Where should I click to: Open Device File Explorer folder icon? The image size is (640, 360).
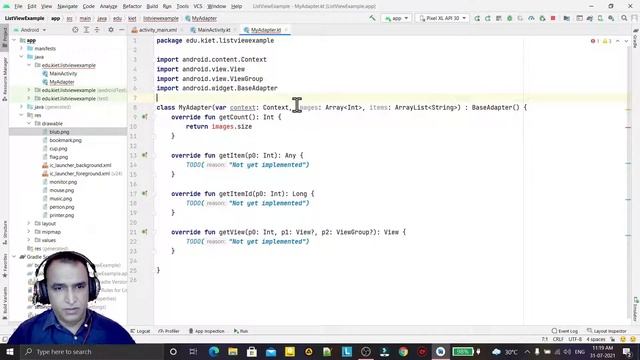[566, 18]
